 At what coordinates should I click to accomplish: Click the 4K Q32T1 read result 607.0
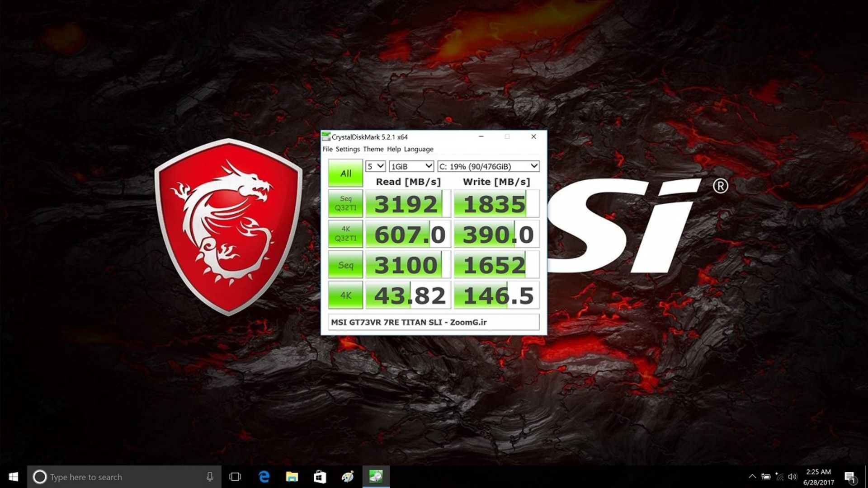pyautogui.click(x=408, y=234)
